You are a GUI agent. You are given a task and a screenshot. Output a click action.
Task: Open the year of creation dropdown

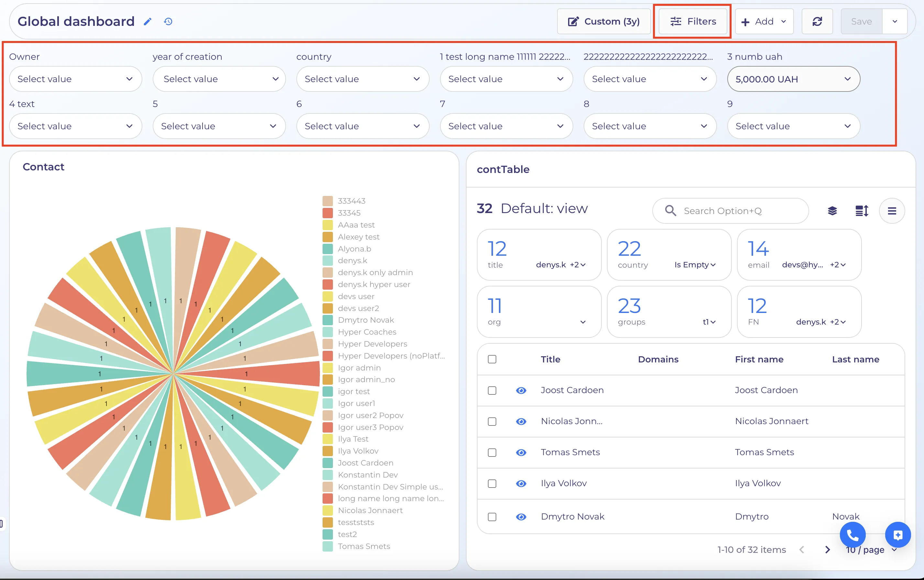pyautogui.click(x=219, y=79)
